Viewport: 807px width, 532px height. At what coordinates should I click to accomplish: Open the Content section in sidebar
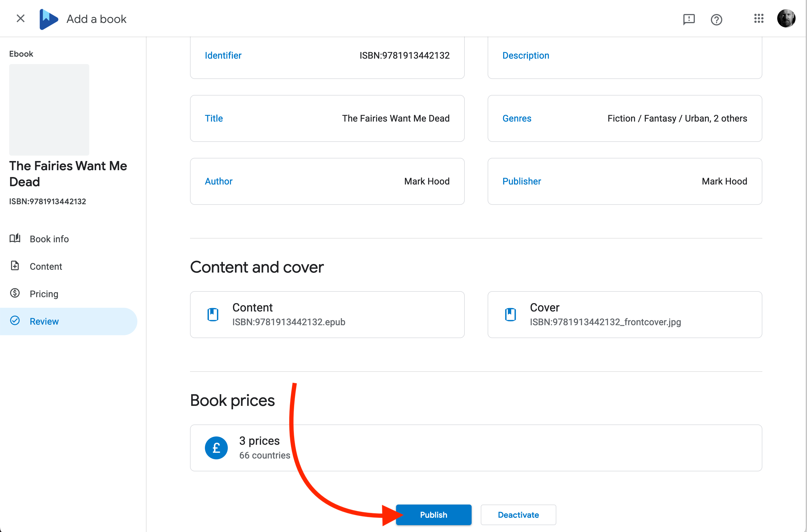click(x=46, y=266)
